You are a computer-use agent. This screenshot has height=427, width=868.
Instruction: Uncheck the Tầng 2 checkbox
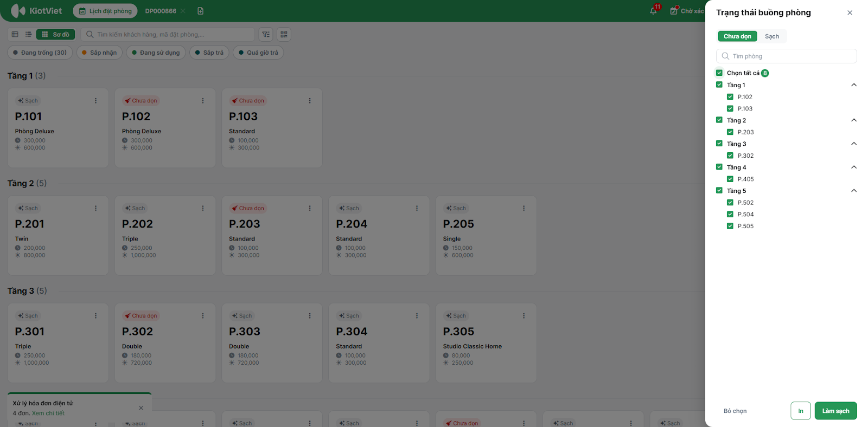point(719,120)
